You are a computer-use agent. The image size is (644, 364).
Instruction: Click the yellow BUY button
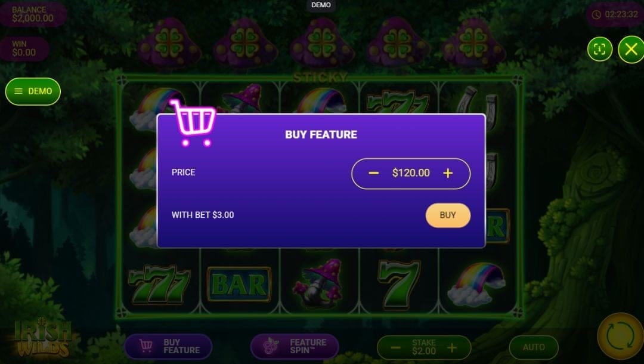click(448, 215)
